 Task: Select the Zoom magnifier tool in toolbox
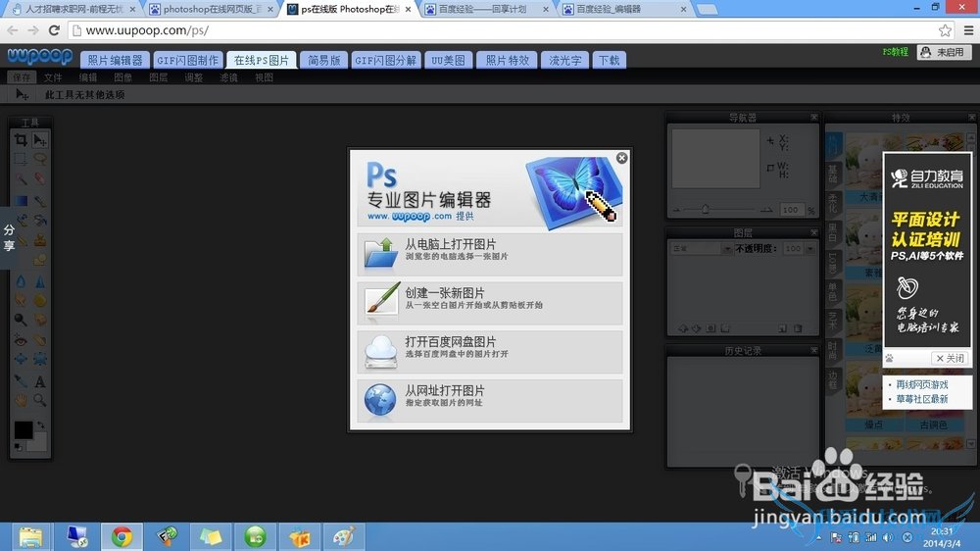(x=40, y=400)
